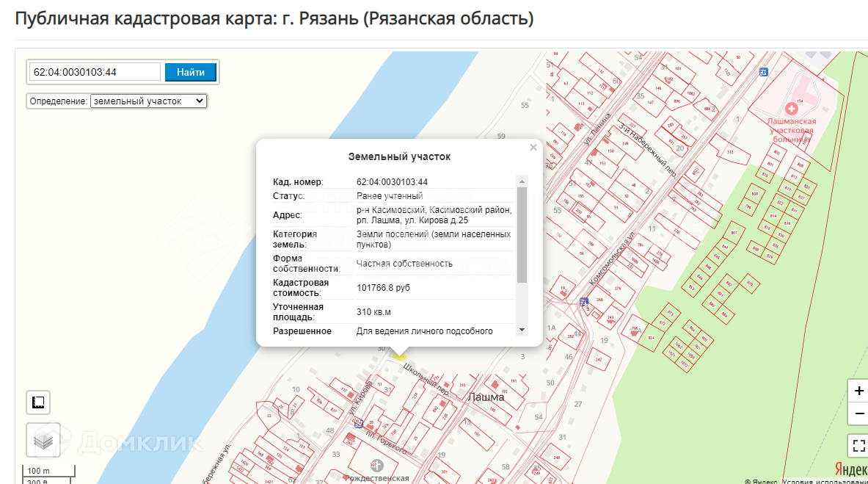
Task: Click the popup scrollbar up arrow
Action: coord(522,181)
